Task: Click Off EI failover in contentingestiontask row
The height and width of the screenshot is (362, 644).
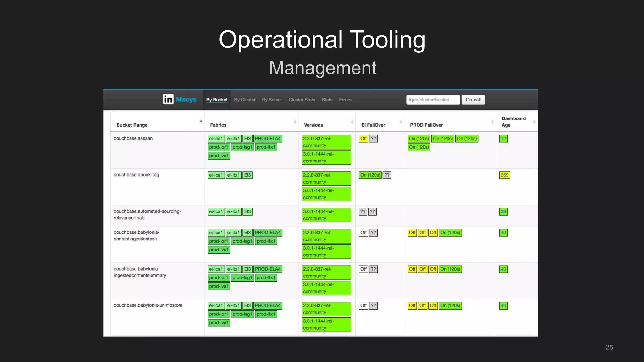Action: tap(364, 233)
